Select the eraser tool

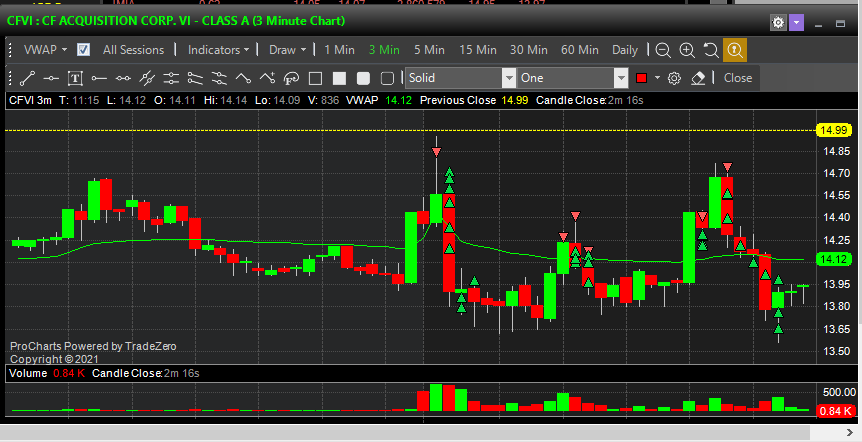click(698, 78)
